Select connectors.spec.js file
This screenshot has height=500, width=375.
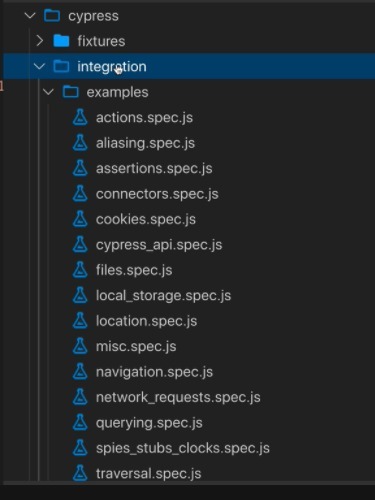click(157, 194)
